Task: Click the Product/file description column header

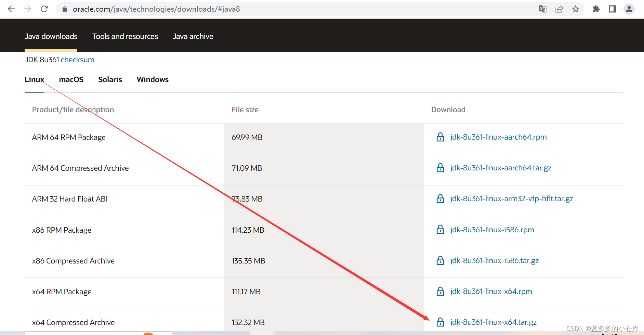Action: pyautogui.click(x=73, y=109)
